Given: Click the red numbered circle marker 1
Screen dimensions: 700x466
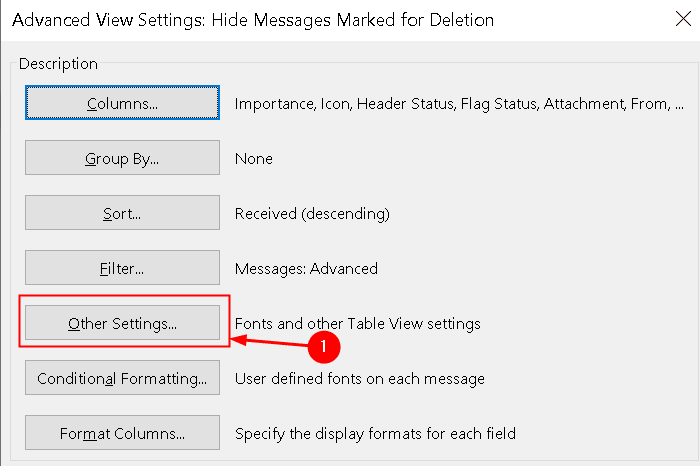Looking at the screenshot, I should point(324,347).
